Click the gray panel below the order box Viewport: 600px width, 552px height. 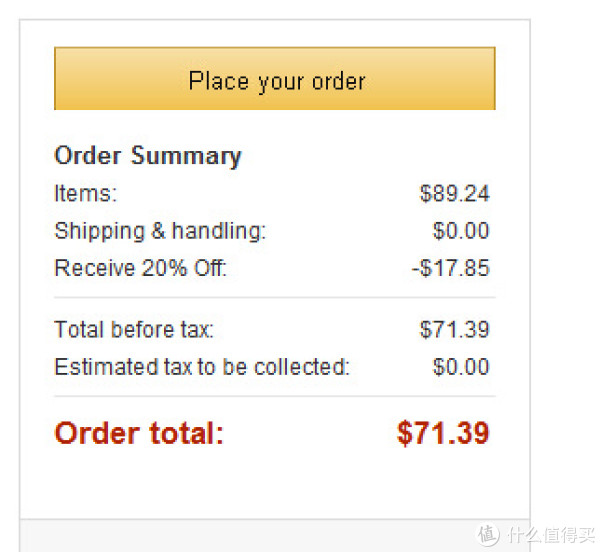click(275, 536)
